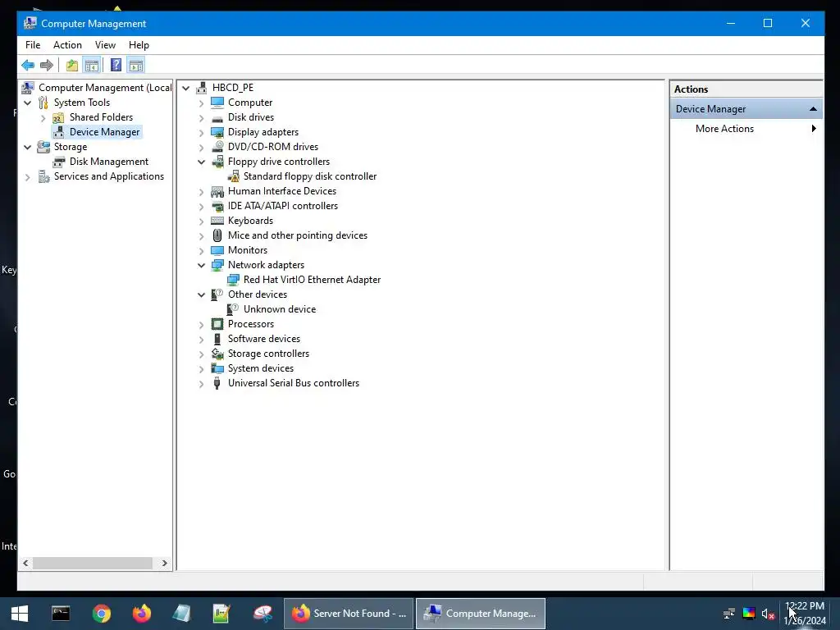Toggle the Show/Hide Action Pane icon
The image size is (840, 630).
(x=136, y=66)
